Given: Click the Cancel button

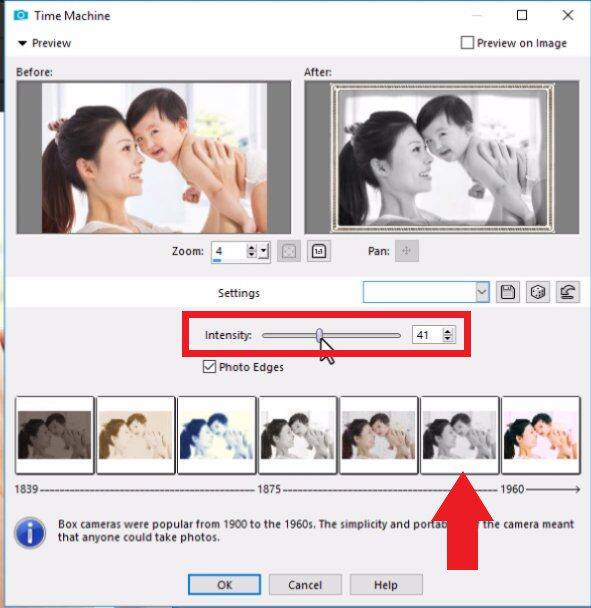Looking at the screenshot, I should [305, 584].
